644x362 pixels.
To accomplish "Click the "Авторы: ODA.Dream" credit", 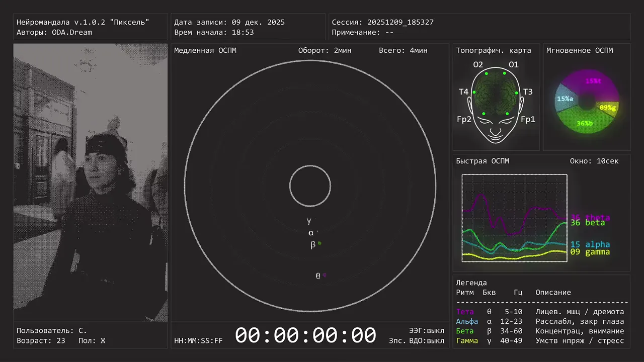I will [x=54, y=32].
